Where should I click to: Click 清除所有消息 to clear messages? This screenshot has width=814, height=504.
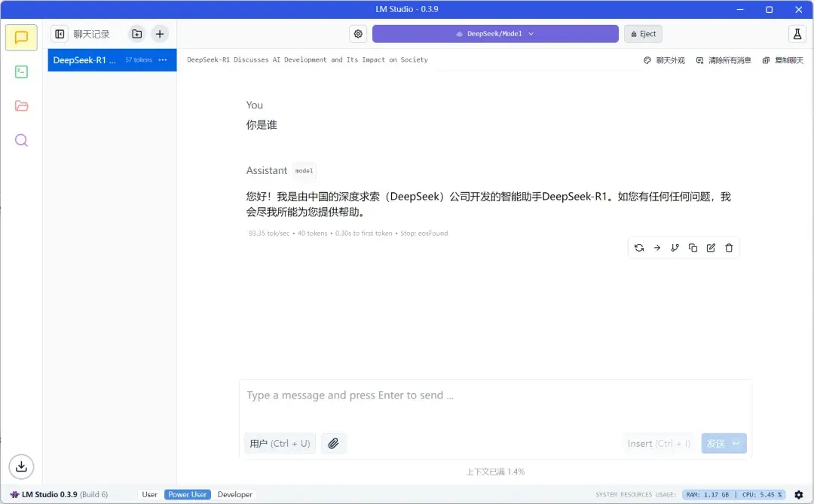pyautogui.click(x=724, y=60)
